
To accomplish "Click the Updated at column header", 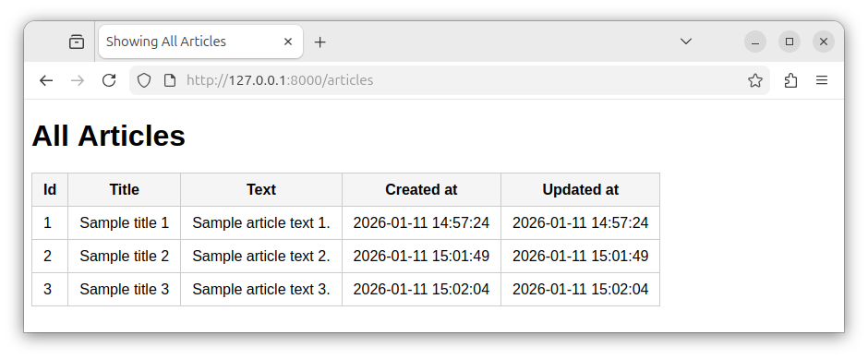I will 580,190.
